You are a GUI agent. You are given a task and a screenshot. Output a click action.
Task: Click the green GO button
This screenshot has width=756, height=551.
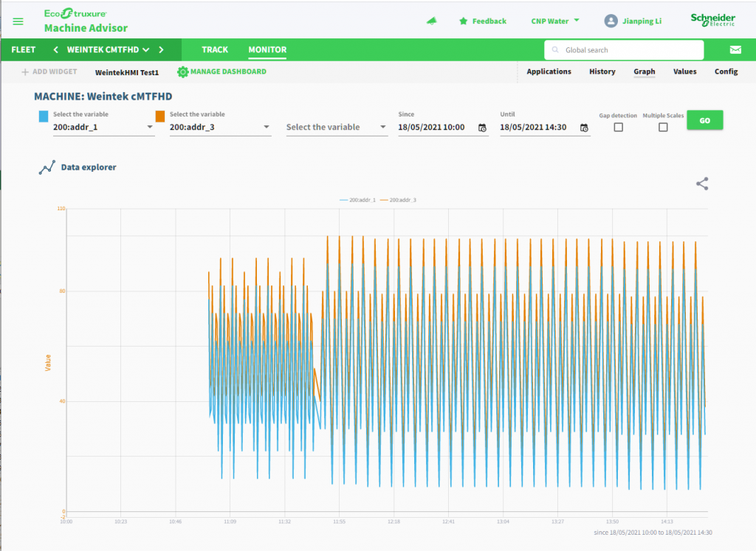coord(705,120)
